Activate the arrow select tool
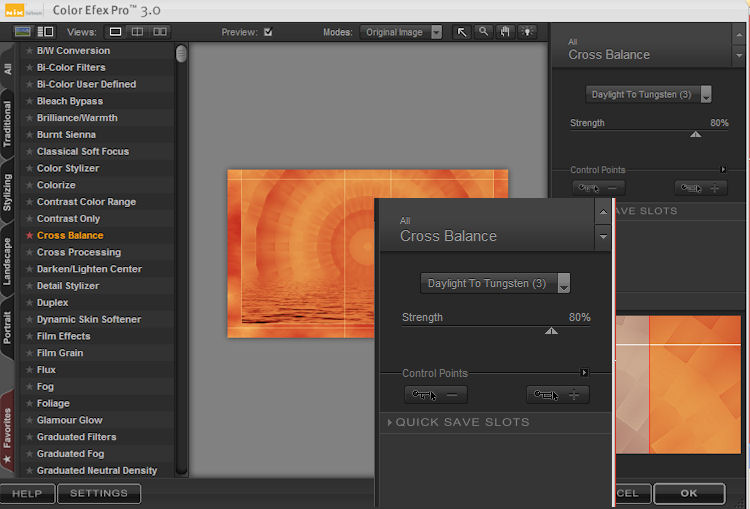Image resolution: width=750 pixels, height=509 pixels. coord(462,32)
